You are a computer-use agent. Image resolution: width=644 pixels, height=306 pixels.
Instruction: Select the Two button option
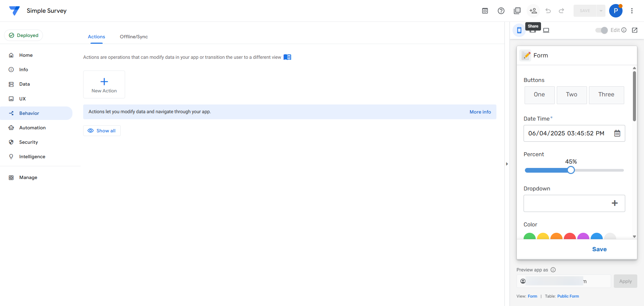pos(572,95)
